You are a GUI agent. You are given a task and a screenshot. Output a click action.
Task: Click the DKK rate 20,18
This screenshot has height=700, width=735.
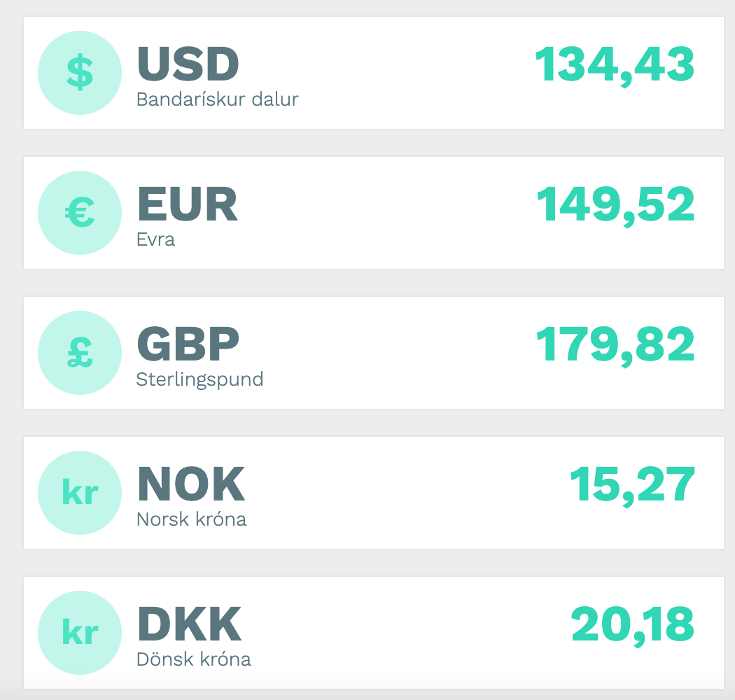633,625
